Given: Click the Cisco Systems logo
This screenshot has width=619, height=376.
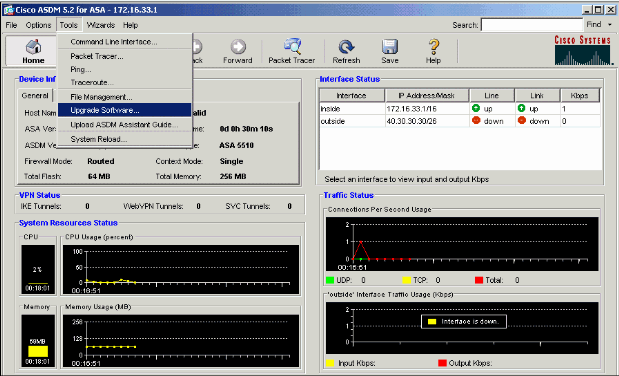Looking at the screenshot, I should point(583,50).
